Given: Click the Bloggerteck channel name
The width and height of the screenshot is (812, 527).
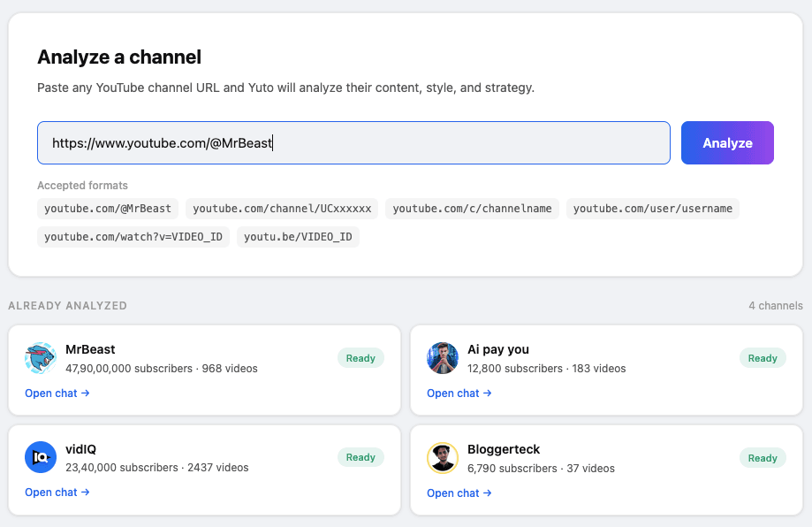Looking at the screenshot, I should pos(504,449).
